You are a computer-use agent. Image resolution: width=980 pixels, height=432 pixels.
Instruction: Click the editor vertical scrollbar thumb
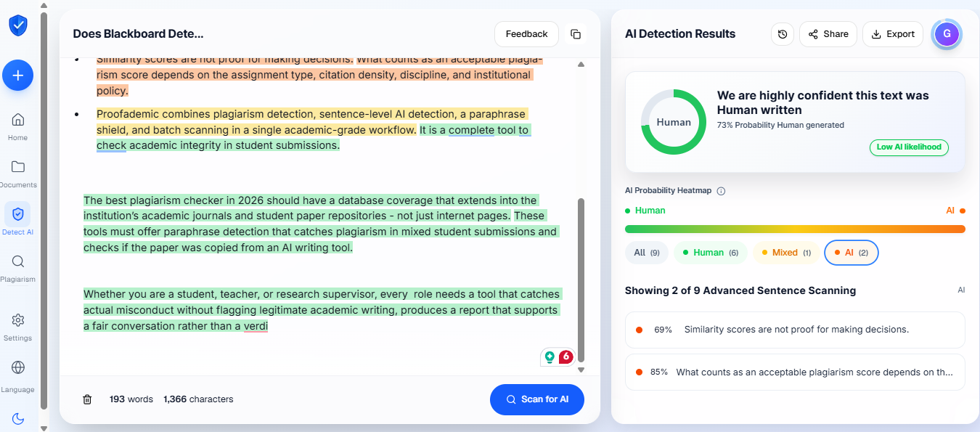click(x=581, y=280)
